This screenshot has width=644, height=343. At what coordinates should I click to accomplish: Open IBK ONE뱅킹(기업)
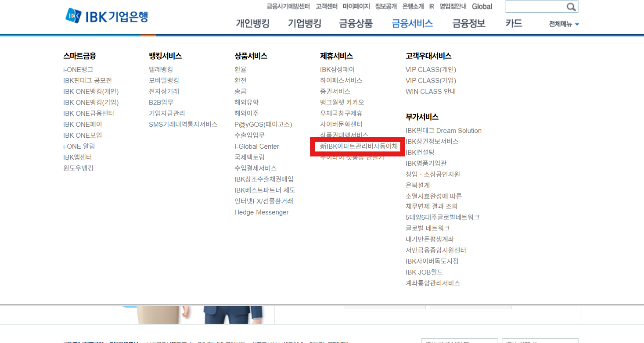click(91, 102)
